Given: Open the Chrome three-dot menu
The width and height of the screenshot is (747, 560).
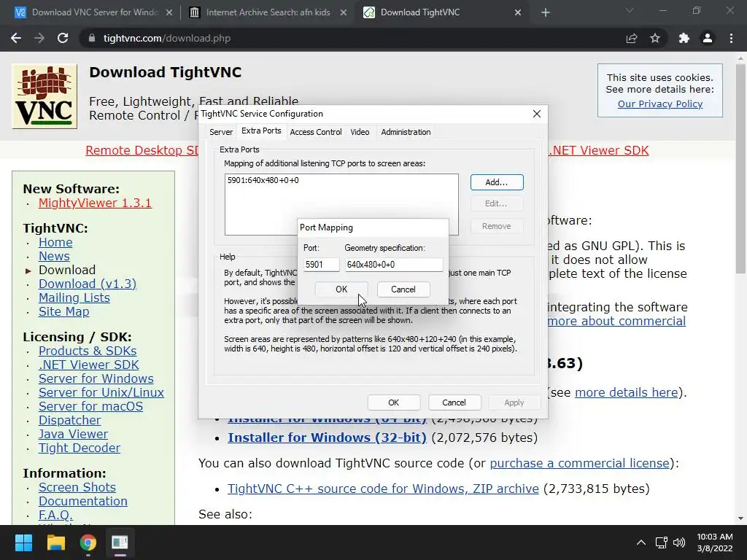Looking at the screenshot, I should coord(731,38).
